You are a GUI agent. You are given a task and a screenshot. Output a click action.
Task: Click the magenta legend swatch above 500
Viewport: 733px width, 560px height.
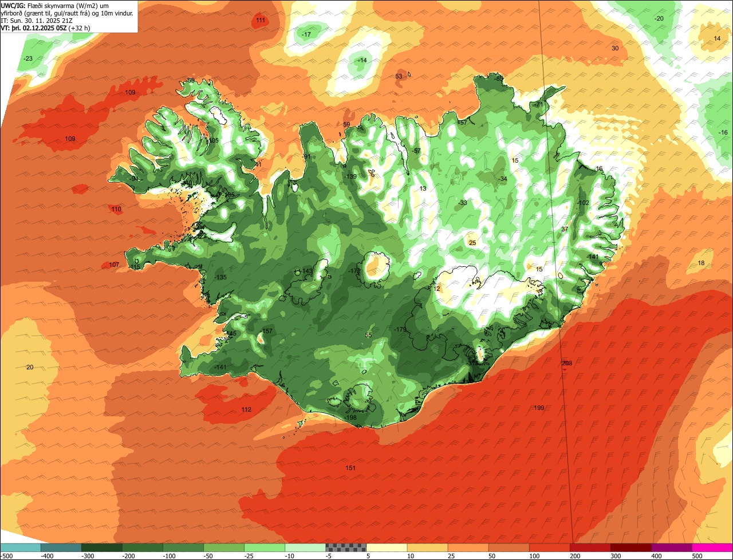point(712,547)
